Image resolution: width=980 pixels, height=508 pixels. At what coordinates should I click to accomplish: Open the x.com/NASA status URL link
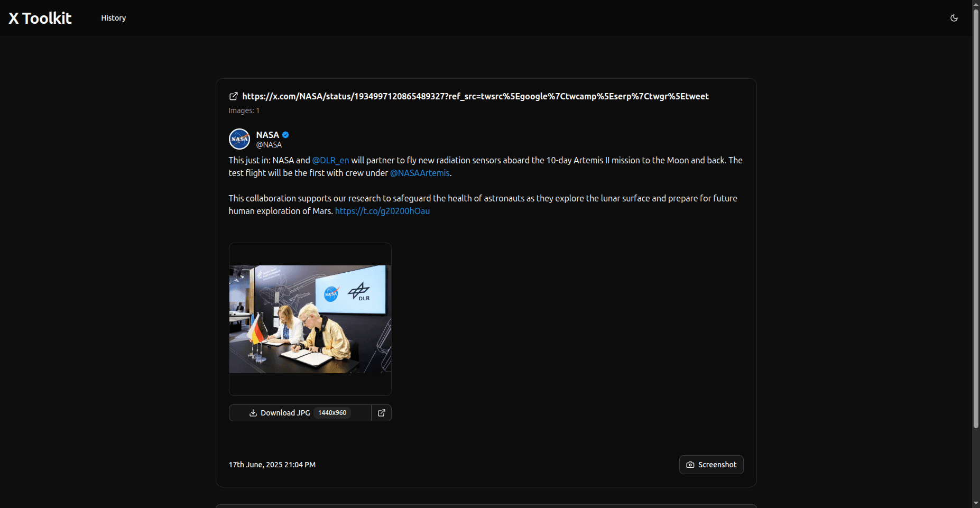pyautogui.click(x=475, y=96)
